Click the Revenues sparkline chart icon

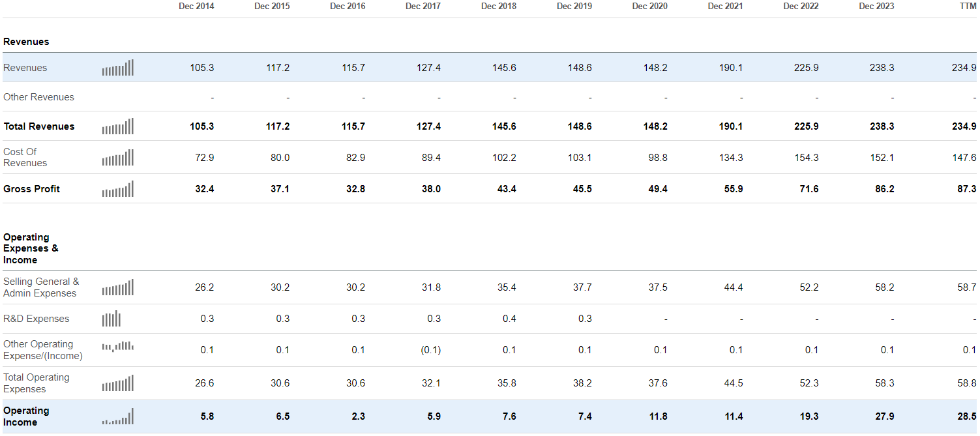pos(117,68)
